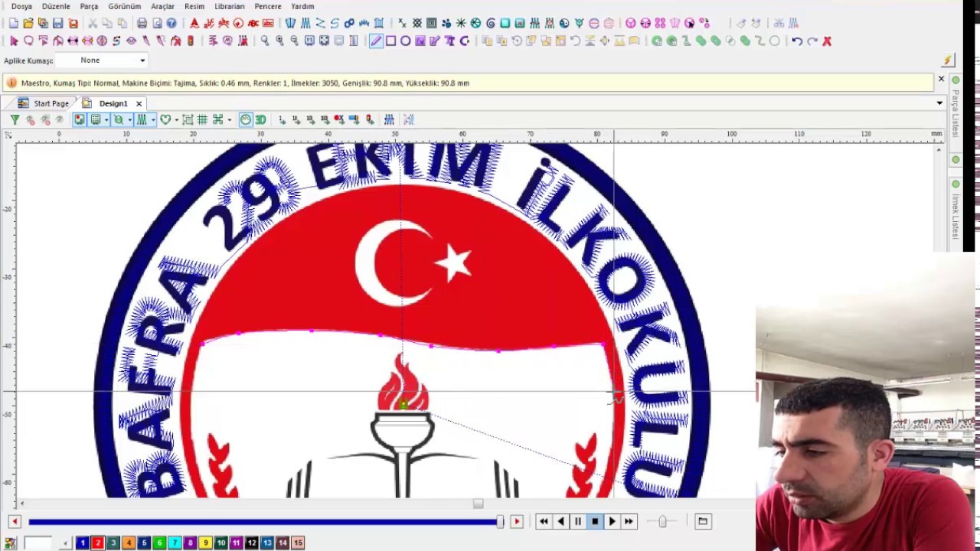Select the Ellipse shape tool
980x551 pixels.
point(405,41)
